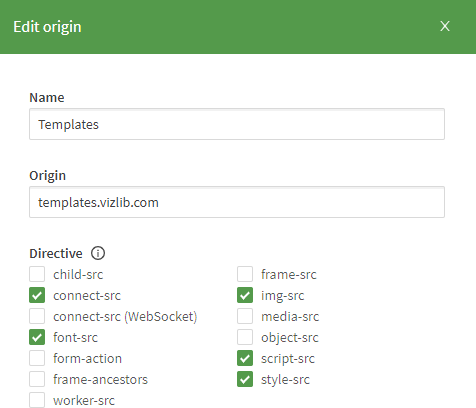The height and width of the screenshot is (408, 476).
Task: Enable the frame-ancestors directive
Action: 37,379
